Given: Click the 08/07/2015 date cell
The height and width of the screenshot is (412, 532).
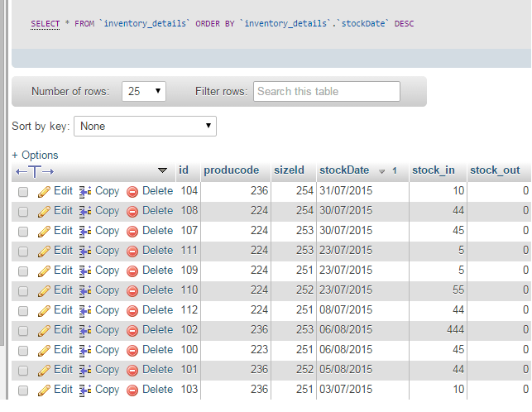Looking at the screenshot, I should click(346, 310).
